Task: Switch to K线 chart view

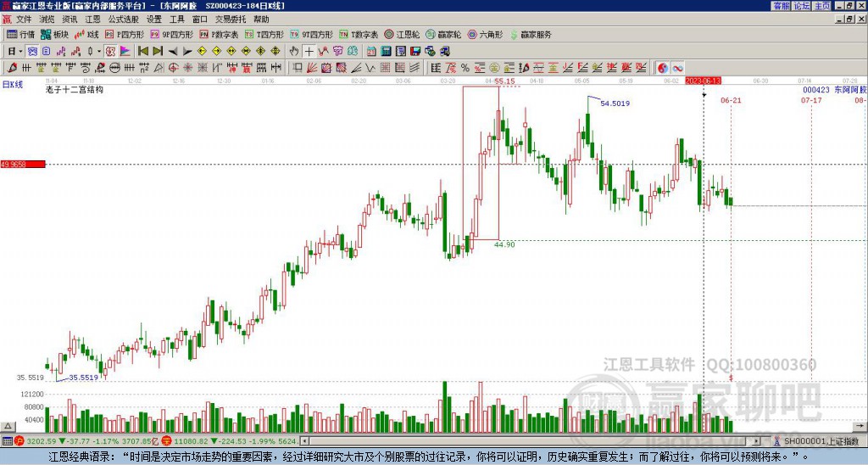Action: (86, 34)
